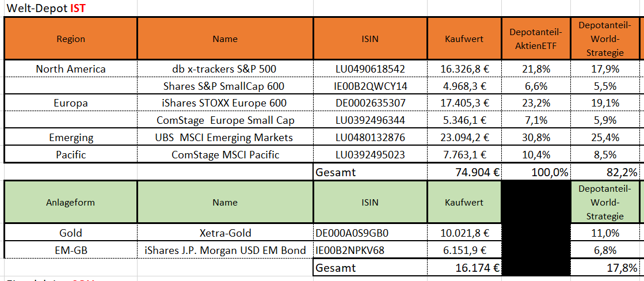Viewport: 644px width, 281px height.
Task: Click the 74.904 € Gesamt total
Action: click(477, 172)
